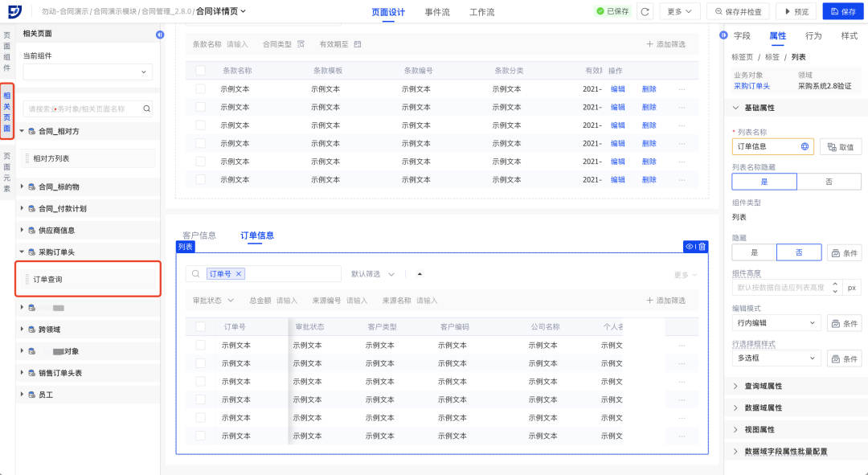Click the search icon in the related pages search box
Image resolution: width=868 pixels, height=475 pixels.
(146, 109)
